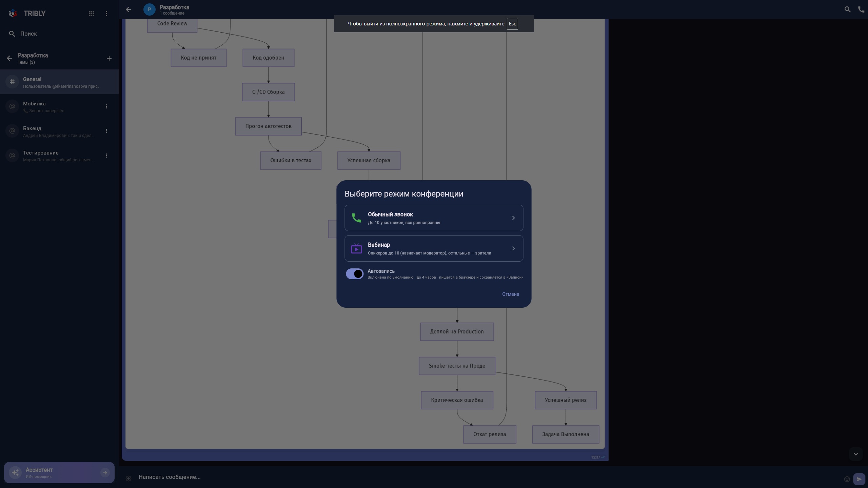Toggle the Автозапись switch
This screenshot has height=488, width=868.
point(355,274)
